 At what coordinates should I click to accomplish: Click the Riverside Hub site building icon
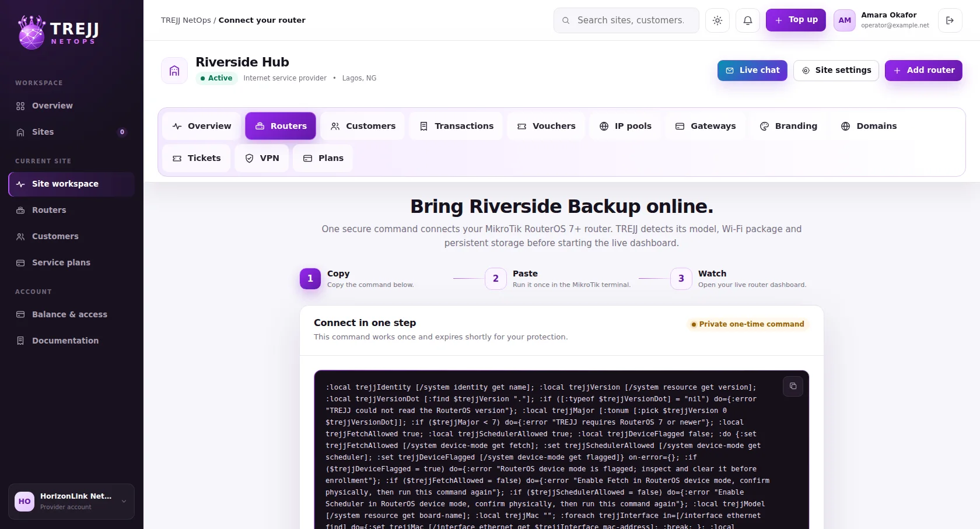(x=174, y=71)
